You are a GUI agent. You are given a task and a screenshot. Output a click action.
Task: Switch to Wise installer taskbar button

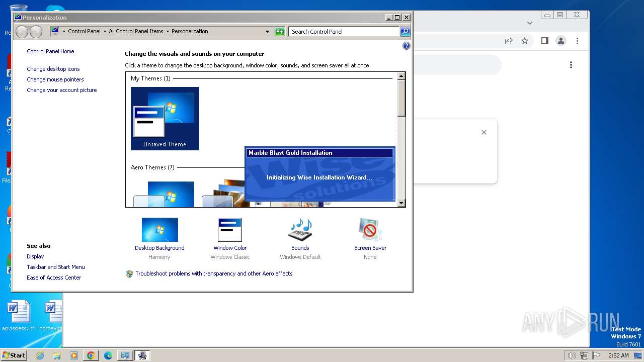tap(142, 355)
